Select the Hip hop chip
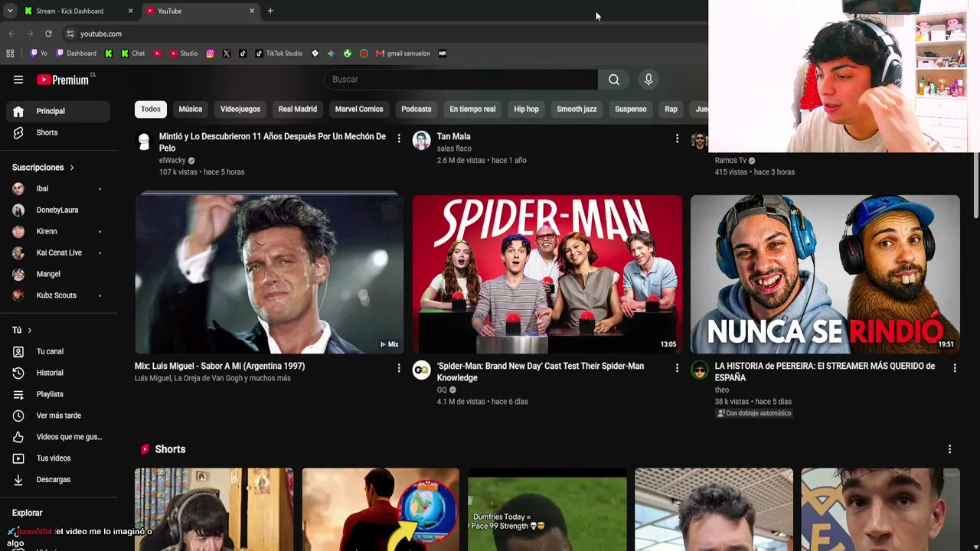Image resolution: width=980 pixels, height=551 pixels. point(527,109)
